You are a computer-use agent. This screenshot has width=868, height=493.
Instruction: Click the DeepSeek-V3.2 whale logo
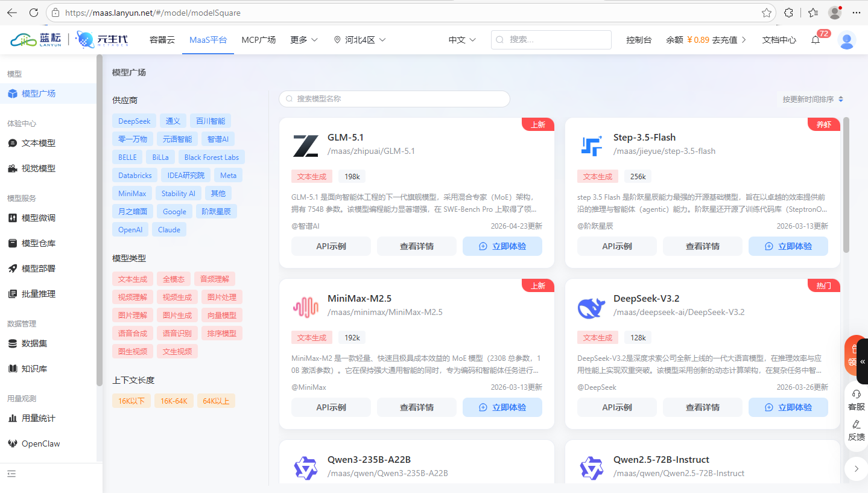[591, 307]
